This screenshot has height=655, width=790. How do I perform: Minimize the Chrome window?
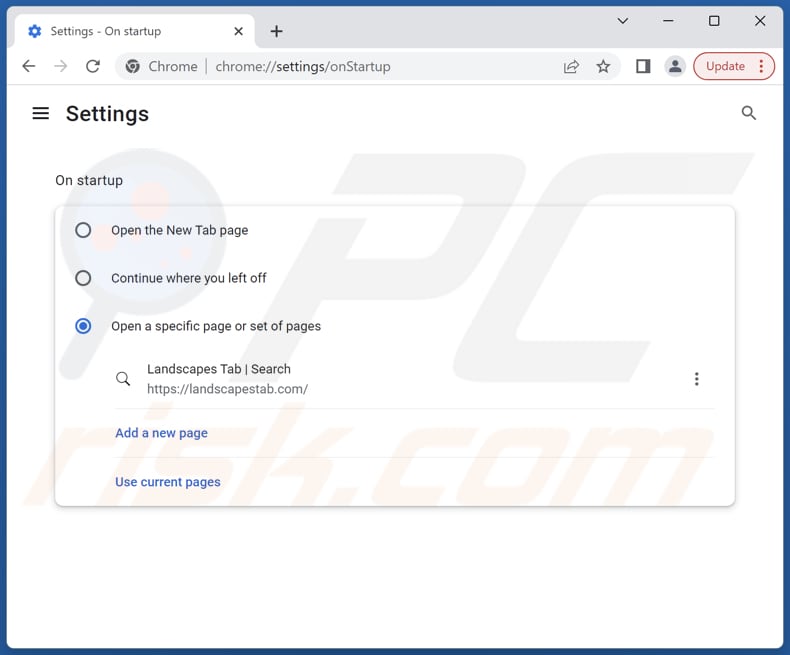668,21
